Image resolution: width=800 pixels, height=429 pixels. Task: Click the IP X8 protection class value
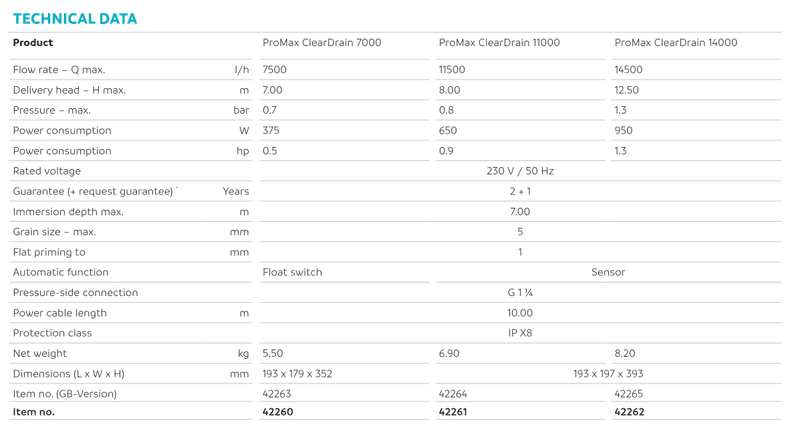(520, 333)
